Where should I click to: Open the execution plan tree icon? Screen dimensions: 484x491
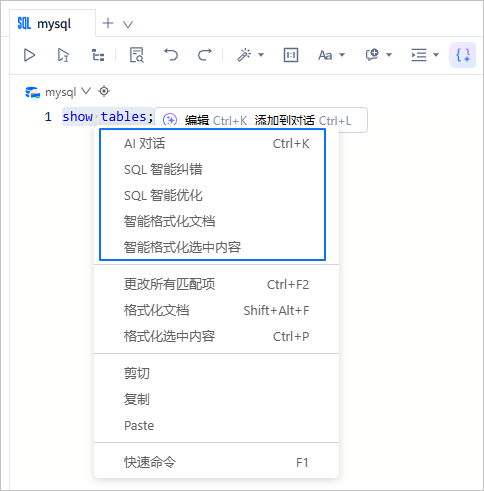[98, 55]
